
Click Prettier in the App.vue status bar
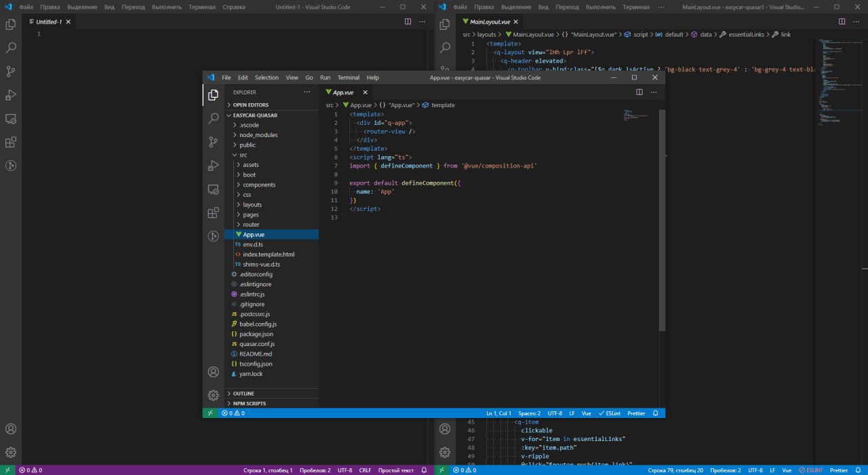point(636,413)
